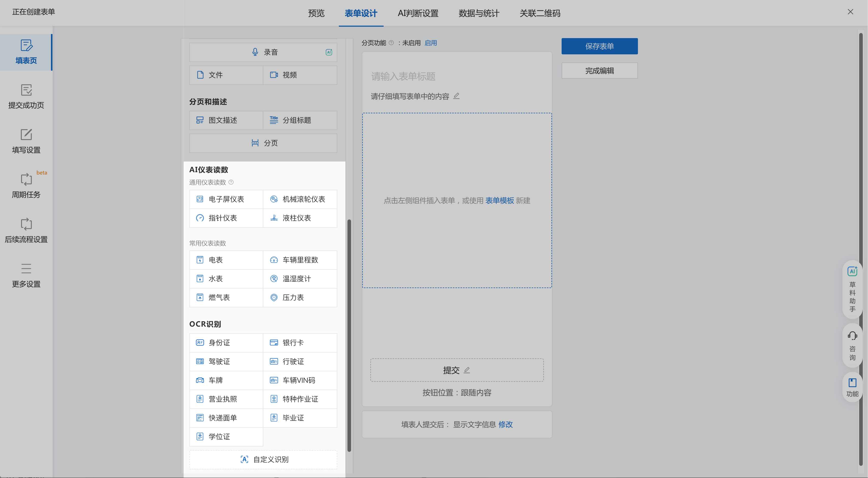Add the 录音 recording component
The height and width of the screenshot is (478, 868).
click(263, 52)
